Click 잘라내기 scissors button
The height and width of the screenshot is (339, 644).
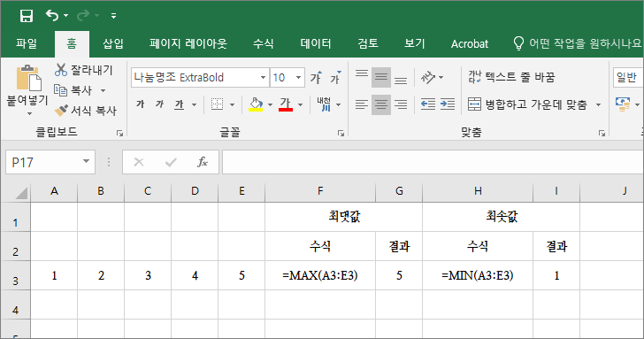click(x=83, y=70)
